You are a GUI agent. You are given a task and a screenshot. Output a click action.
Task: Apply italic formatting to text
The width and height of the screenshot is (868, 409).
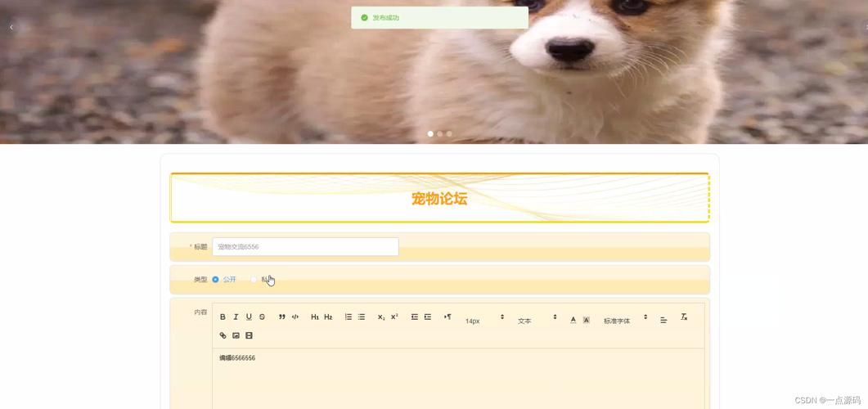click(236, 317)
